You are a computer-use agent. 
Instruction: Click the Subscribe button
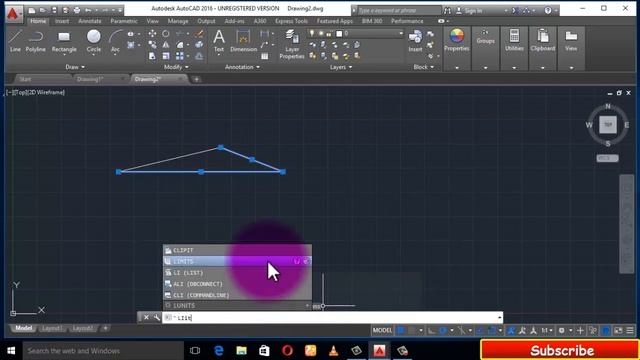561,350
